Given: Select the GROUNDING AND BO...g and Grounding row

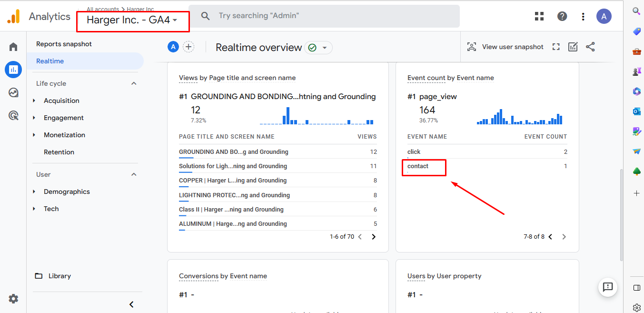Looking at the screenshot, I should [x=278, y=152].
